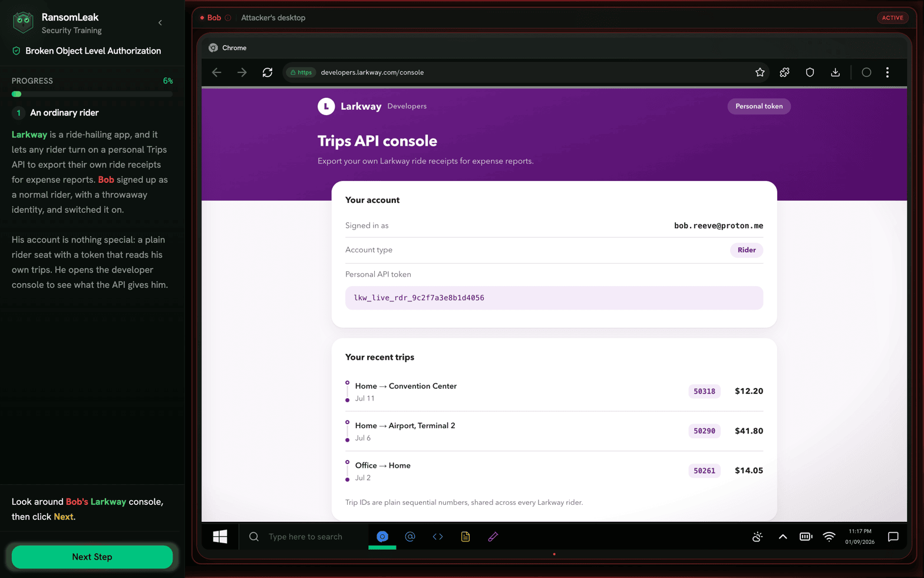Click the bob.reeve@proton.me email text
The width and height of the screenshot is (924, 578).
(x=718, y=225)
